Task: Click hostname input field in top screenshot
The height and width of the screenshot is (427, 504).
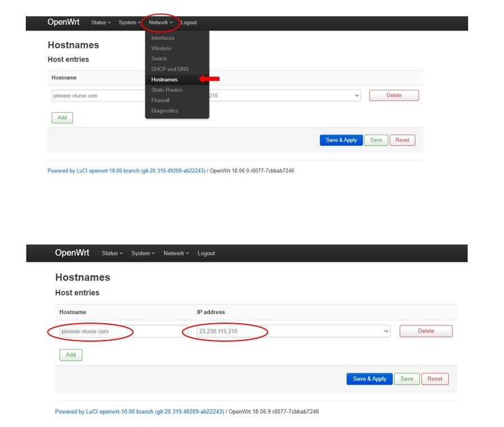Action: click(98, 95)
